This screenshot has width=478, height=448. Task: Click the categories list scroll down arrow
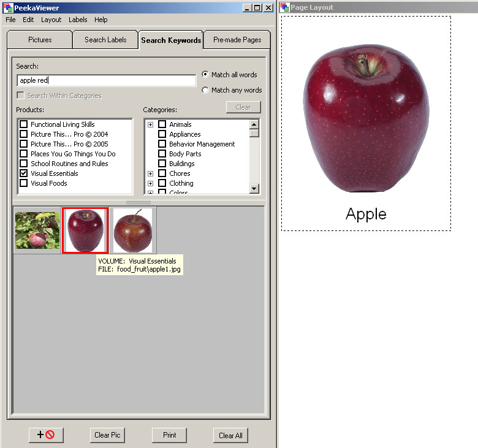pos(254,189)
